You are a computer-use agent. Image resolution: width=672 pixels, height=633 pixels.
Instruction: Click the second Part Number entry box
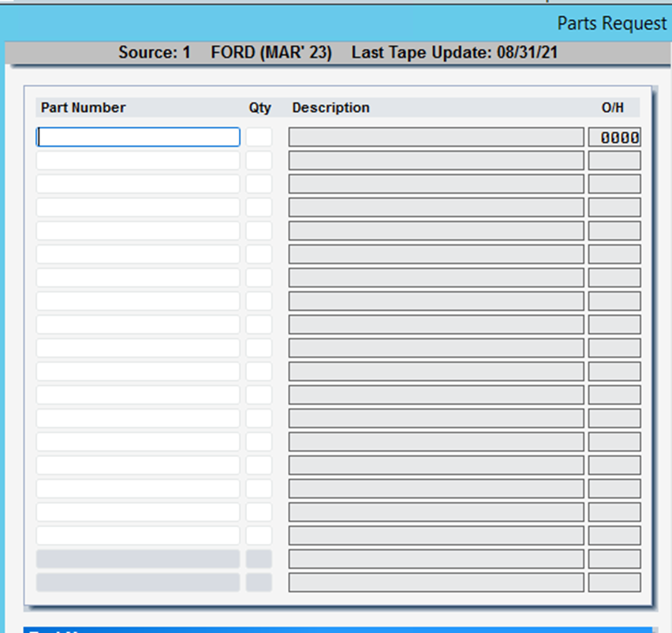coord(138,159)
